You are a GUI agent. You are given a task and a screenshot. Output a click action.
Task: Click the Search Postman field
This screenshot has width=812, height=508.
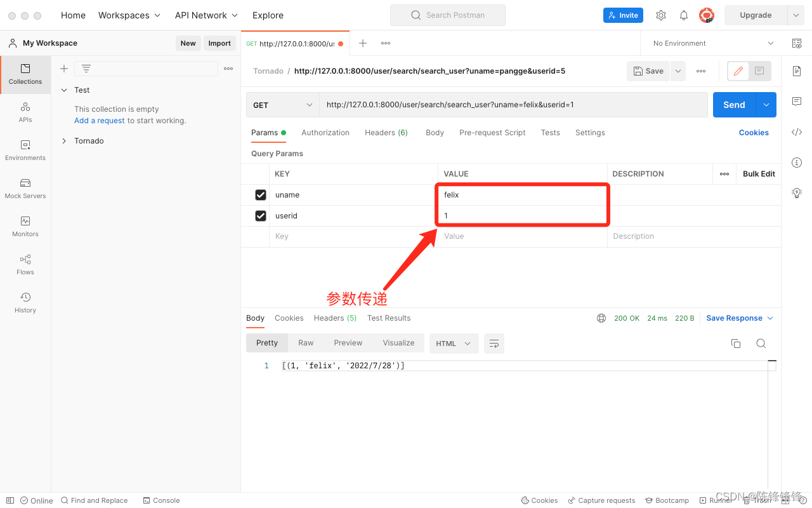[x=448, y=15]
